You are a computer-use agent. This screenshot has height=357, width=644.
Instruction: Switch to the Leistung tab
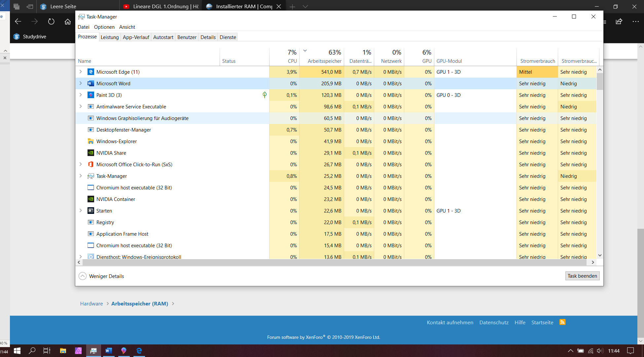click(110, 37)
